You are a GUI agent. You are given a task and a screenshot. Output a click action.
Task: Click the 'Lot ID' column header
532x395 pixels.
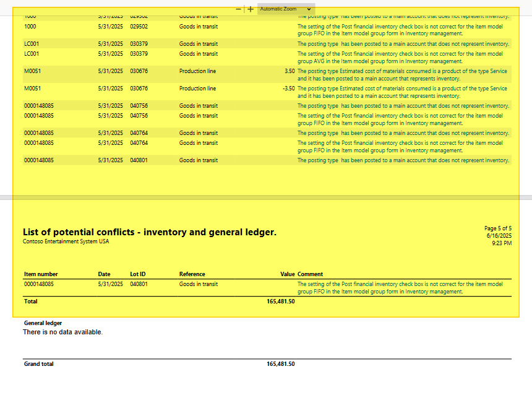[x=139, y=274]
